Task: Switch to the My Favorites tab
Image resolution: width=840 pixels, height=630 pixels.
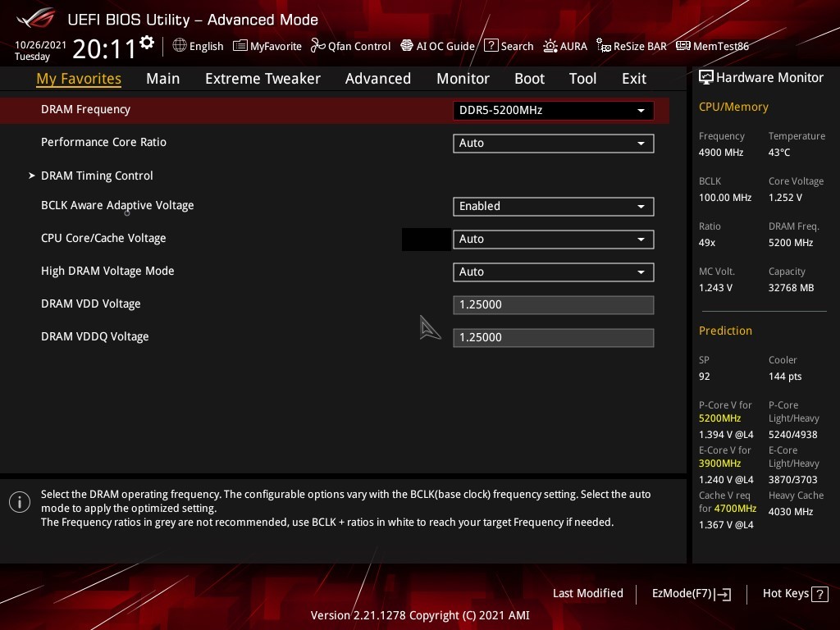Action: coord(79,79)
